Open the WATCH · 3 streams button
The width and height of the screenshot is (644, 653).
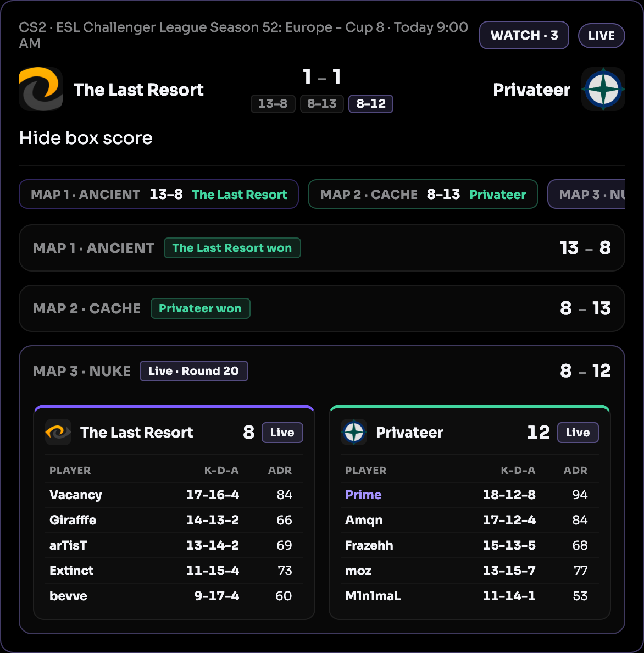click(524, 35)
